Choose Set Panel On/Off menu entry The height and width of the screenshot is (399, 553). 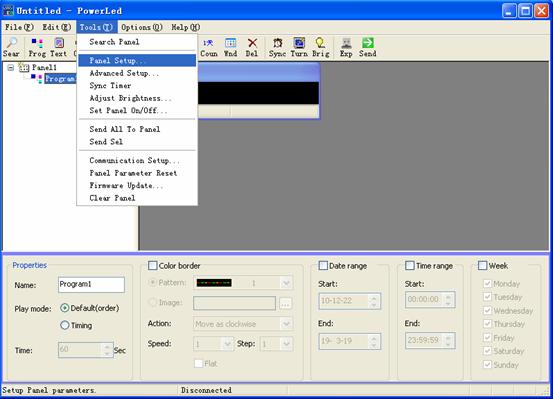[137, 110]
